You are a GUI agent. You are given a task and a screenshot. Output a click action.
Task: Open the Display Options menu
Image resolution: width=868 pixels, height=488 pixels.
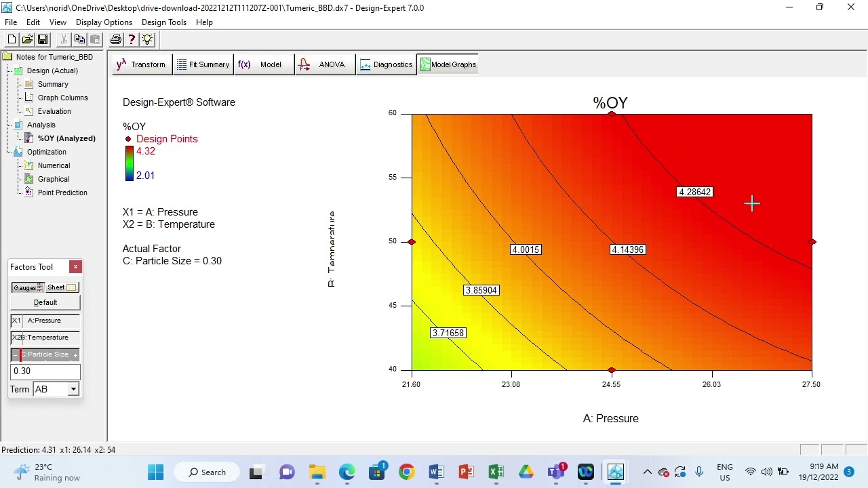[104, 22]
